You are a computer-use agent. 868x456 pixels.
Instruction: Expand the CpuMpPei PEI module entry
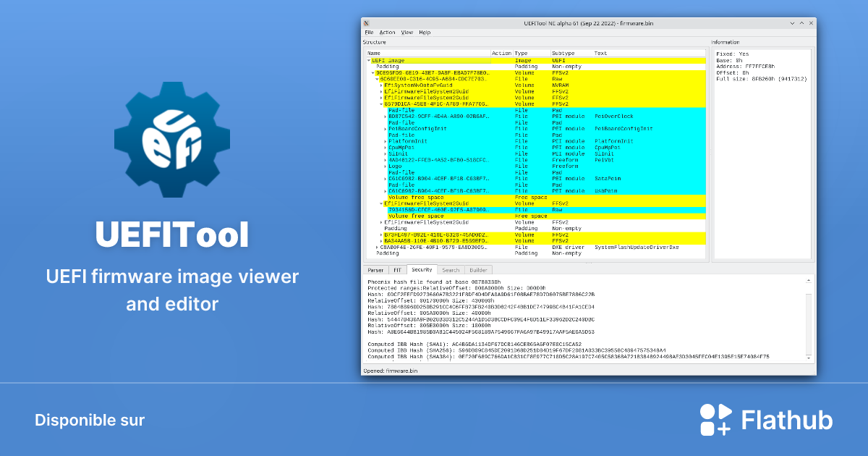(386, 147)
